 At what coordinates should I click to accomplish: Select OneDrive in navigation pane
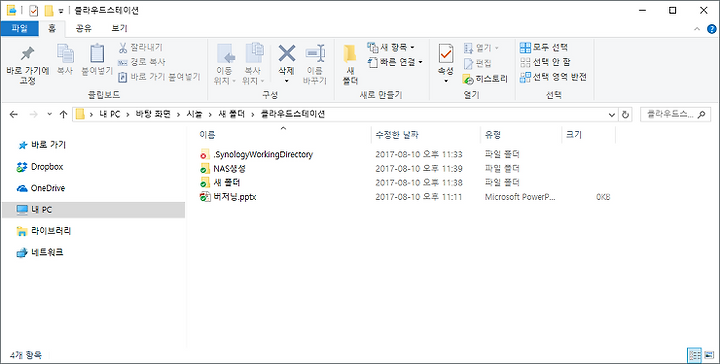pyautogui.click(x=40, y=188)
